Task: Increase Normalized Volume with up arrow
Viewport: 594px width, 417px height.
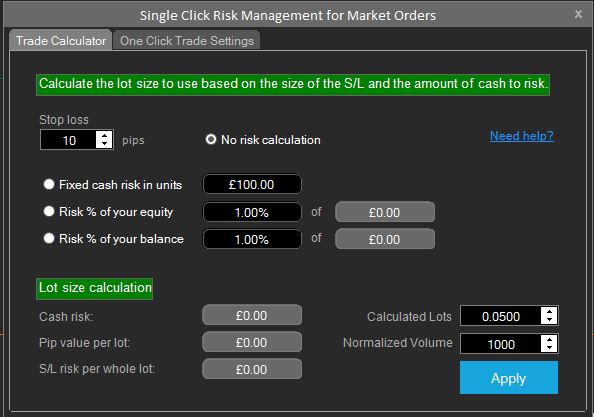Action: pos(549,340)
